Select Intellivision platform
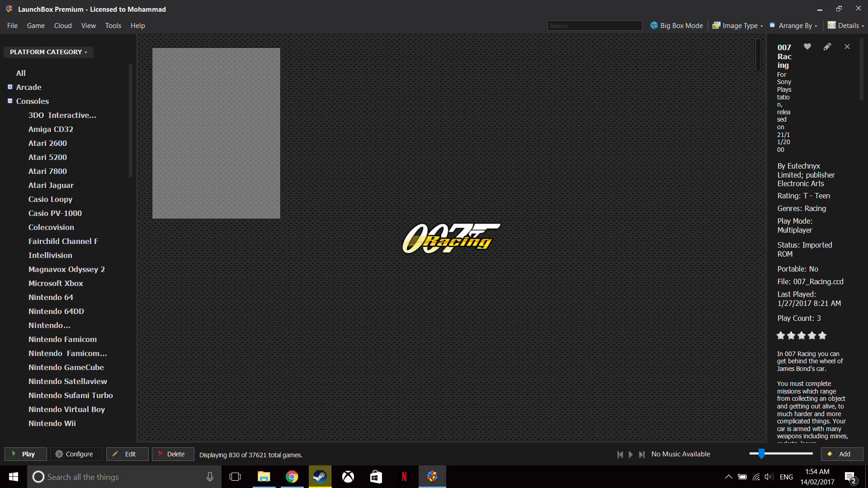868x488 pixels. (x=50, y=255)
